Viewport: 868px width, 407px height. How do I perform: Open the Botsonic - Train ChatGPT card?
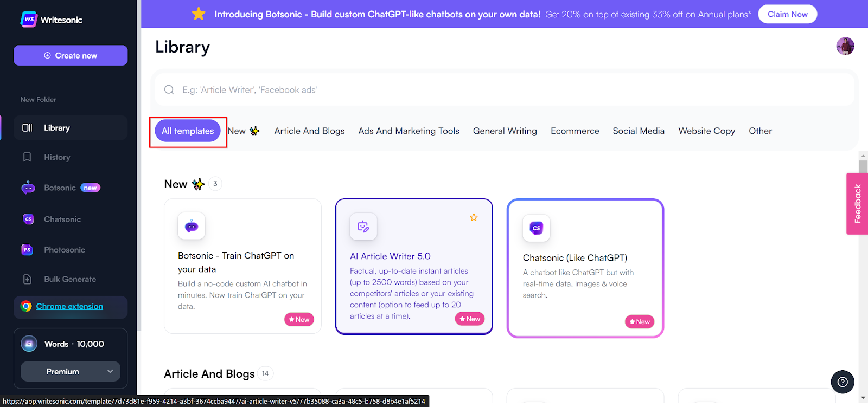coord(242,266)
